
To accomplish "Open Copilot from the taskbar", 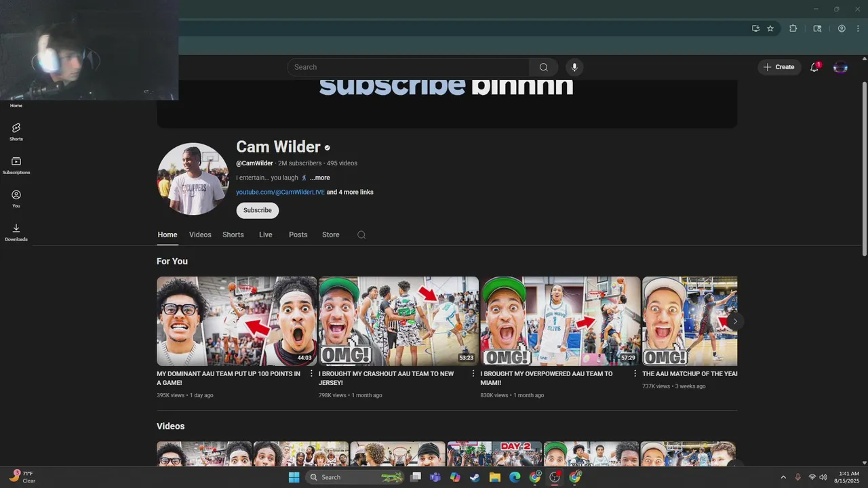I will pyautogui.click(x=455, y=477).
